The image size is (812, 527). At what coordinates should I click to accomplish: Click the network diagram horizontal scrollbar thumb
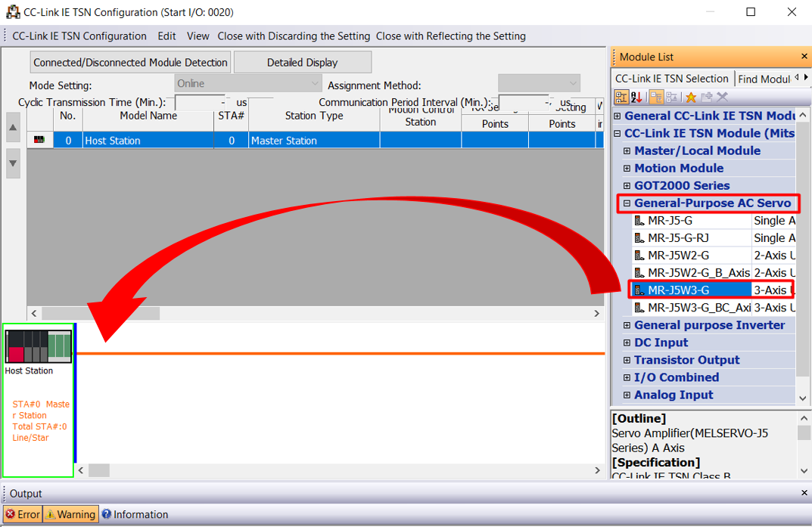pos(99,470)
